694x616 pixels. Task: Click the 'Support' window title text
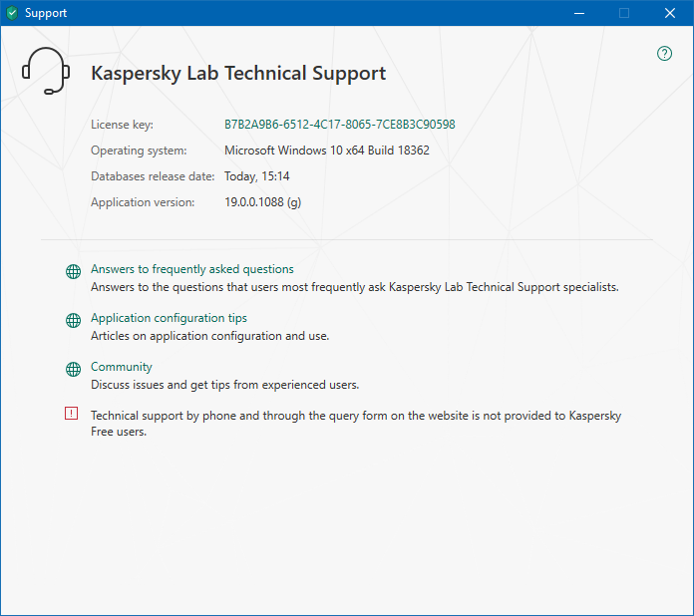pyautogui.click(x=46, y=13)
